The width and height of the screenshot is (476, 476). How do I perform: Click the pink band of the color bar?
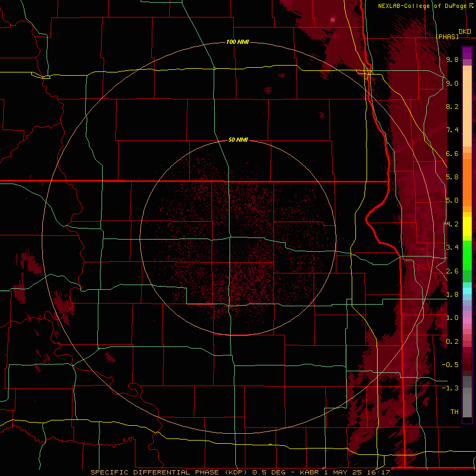(x=467, y=321)
